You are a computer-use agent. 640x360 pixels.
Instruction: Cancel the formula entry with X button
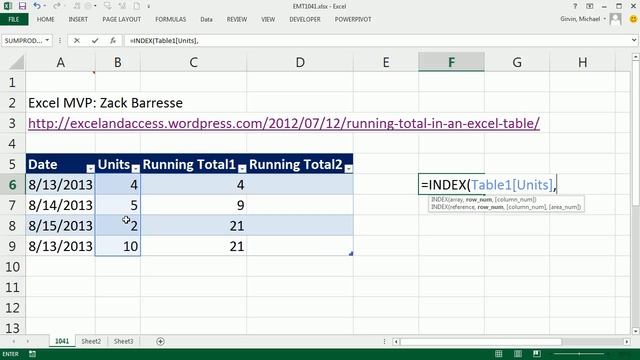coord(77,40)
